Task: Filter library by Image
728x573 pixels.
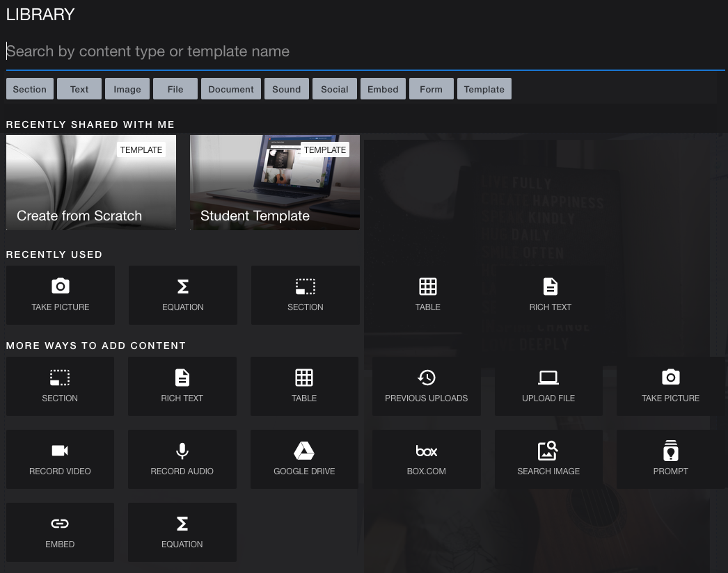Action: [127, 88]
